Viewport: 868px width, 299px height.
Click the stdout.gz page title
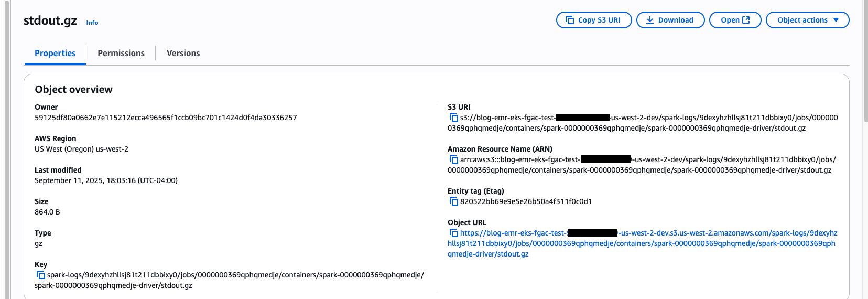click(x=50, y=20)
